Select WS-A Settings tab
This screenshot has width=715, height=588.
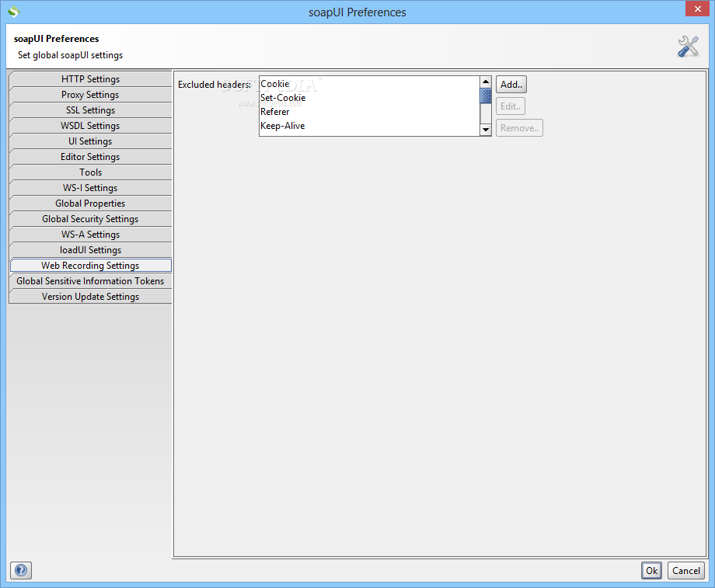[90, 234]
